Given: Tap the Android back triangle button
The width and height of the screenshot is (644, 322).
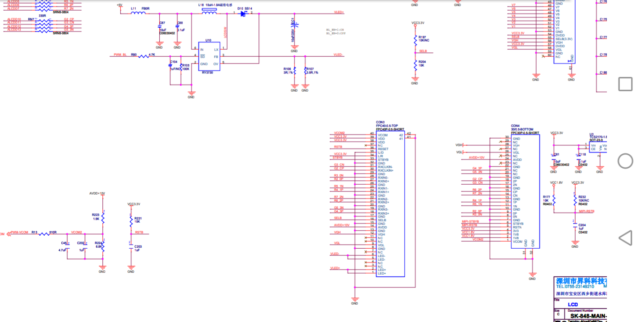Looking at the screenshot, I should [625, 238].
